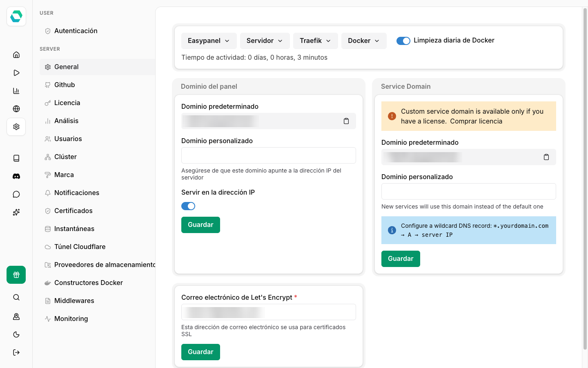Click the sparkles icon in left rail

point(16,212)
